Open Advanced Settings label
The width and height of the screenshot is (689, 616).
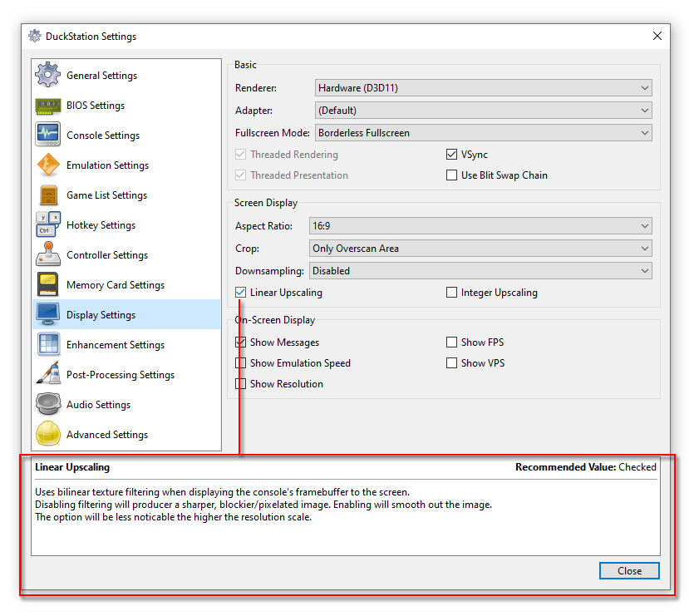(107, 435)
